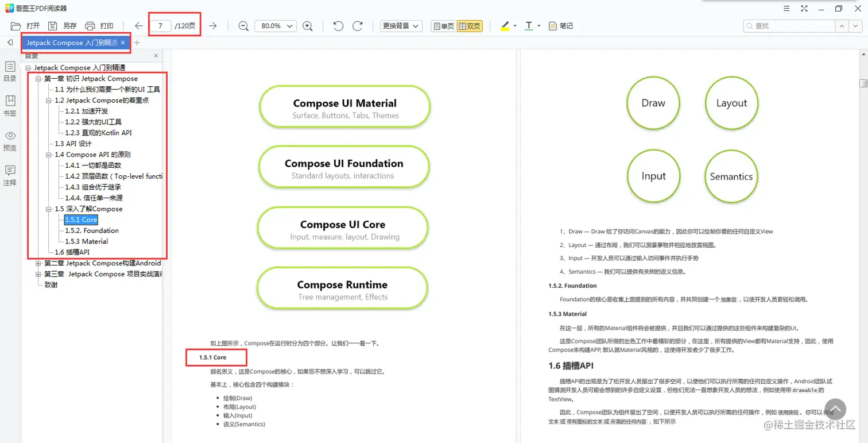This screenshot has height=443, width=868.
Task: Rotate page counterclockwise
Action: tap(338, 26)
